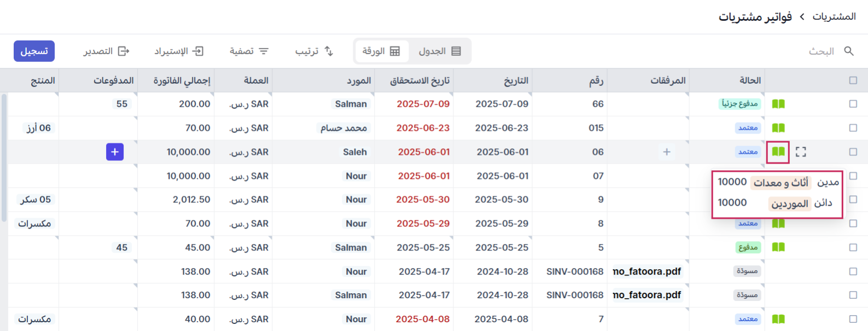
Task: Open the ترتيب sort options
Action: 314,51
